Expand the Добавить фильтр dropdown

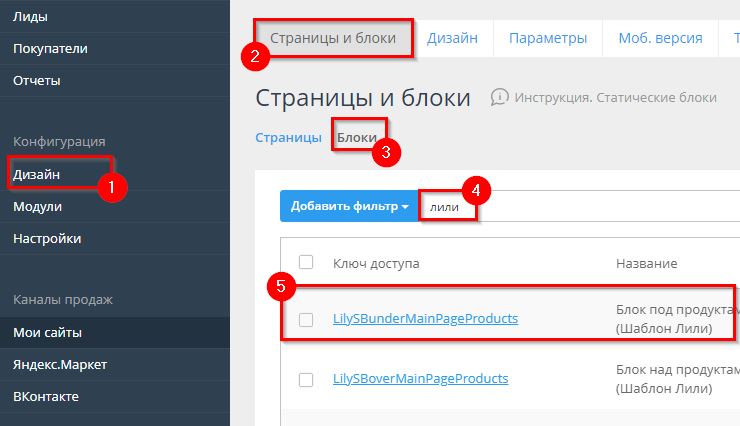coord(349,207)
